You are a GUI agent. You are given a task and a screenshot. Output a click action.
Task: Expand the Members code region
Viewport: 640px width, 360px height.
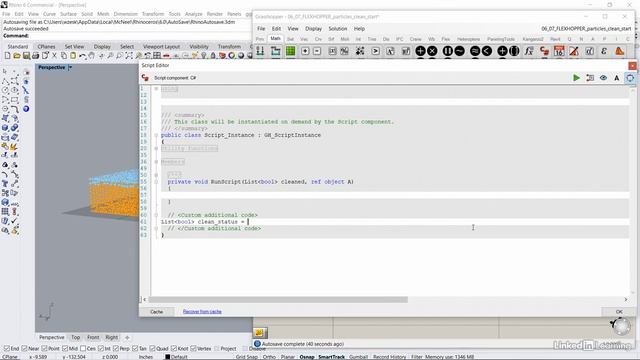[156, 162]
